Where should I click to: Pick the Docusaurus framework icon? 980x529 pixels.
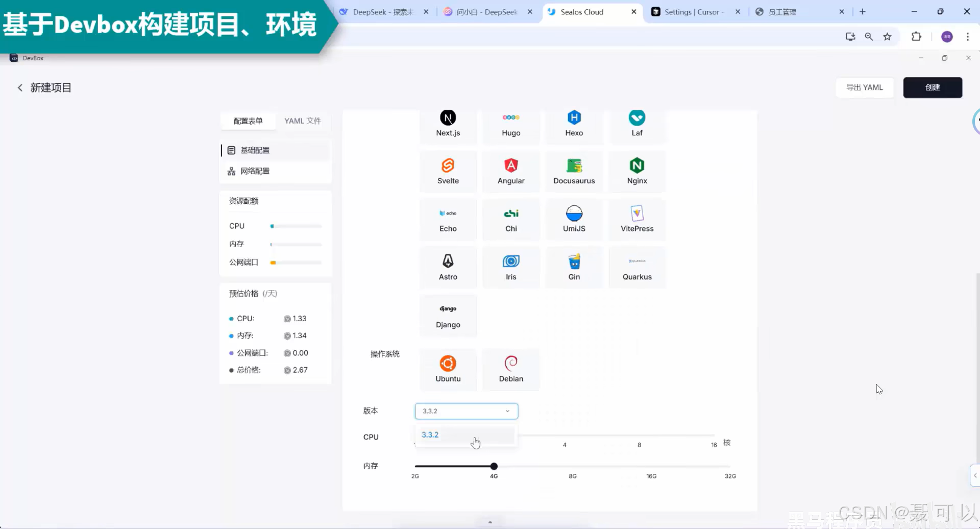point(574,165)
